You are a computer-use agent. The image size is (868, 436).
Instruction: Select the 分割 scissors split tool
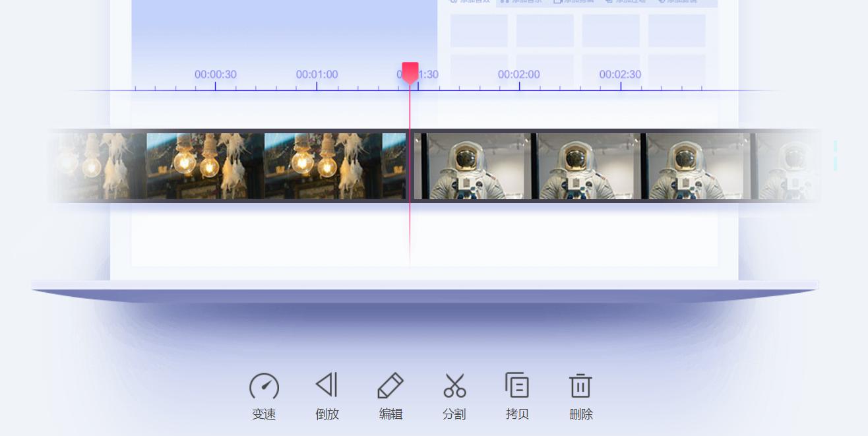[x=454, y=385]
